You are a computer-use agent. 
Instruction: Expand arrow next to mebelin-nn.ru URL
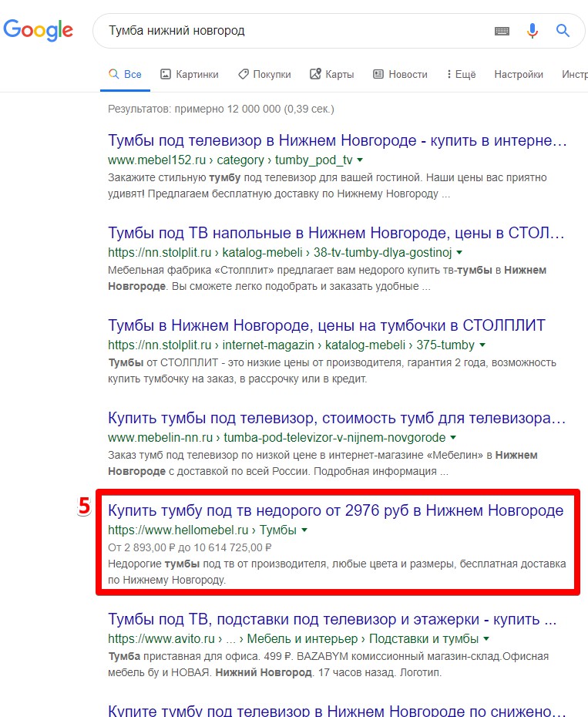(453, 438)
